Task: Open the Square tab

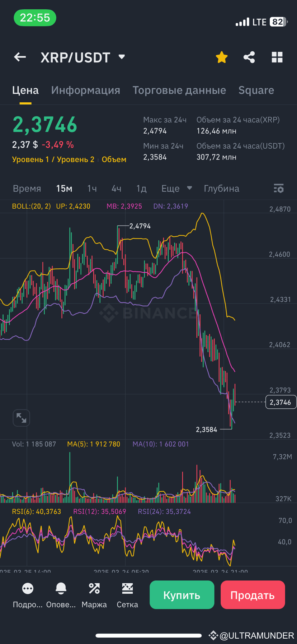Action: coord(256,90)
